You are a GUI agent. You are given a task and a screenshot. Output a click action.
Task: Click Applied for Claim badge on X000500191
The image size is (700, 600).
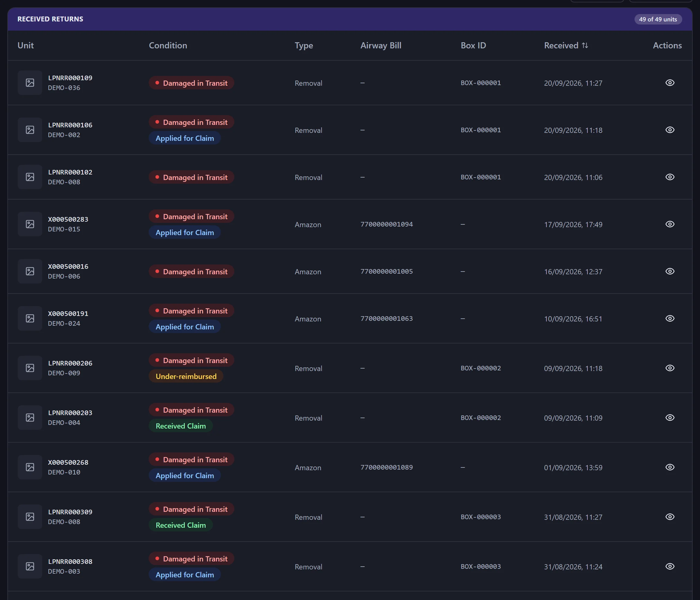[x=185, y=327]
